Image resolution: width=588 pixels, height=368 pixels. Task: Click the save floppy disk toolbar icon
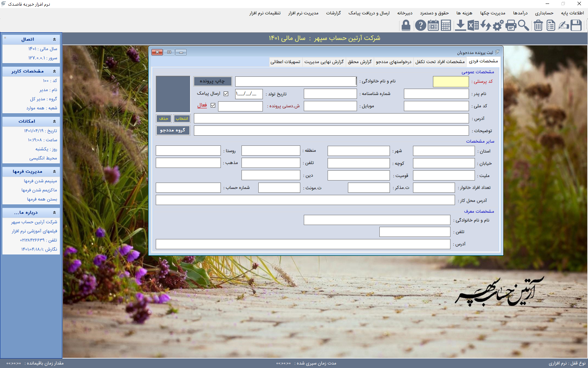(576, 25)
